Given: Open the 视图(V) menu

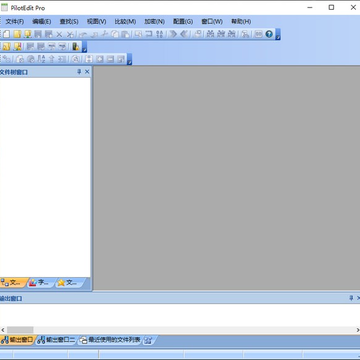Looking at the screenshot, I should click(96, 22).
